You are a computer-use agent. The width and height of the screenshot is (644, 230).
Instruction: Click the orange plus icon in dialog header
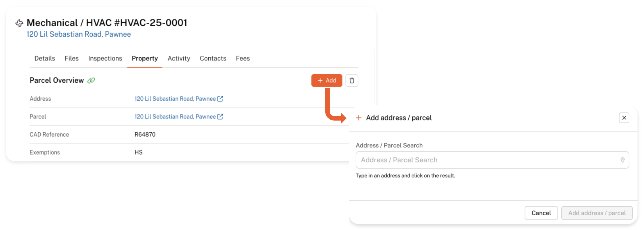359,118
